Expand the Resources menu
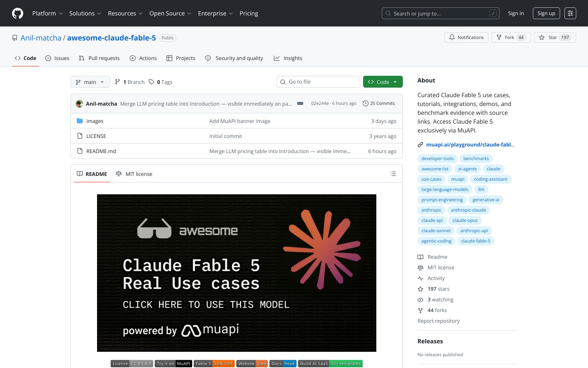The width and height of the screenshot is (588, 368). tap(125, 13)
